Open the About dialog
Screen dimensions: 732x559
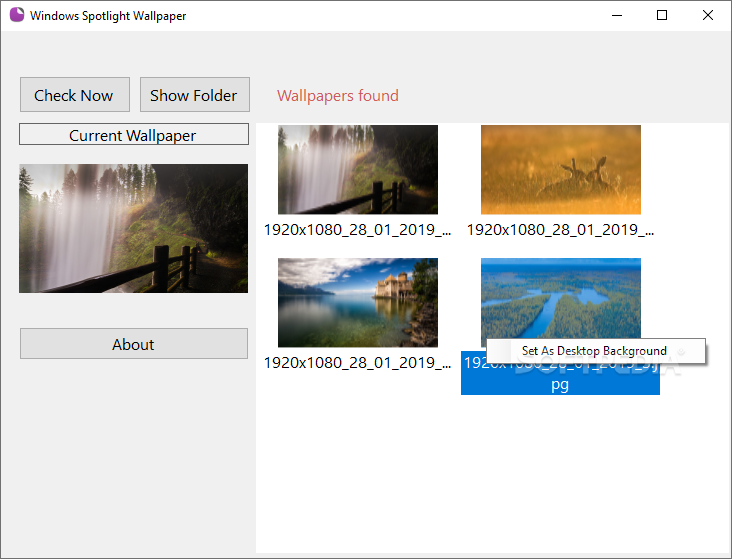pyautogui.click(x=134, y=344)
